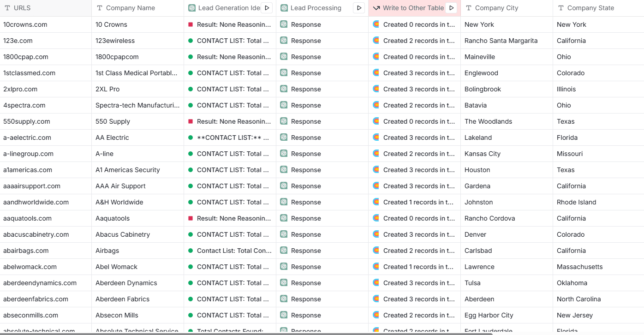
Task: Click the Egg Harbor City cell
Action: pyautogui.click(x=507, y=315)
